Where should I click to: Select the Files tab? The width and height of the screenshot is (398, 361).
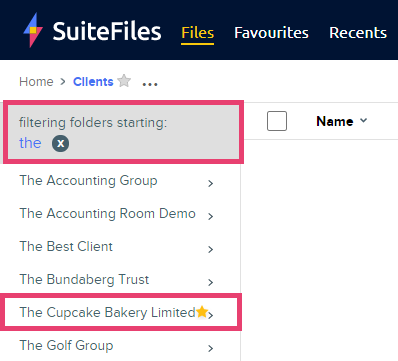pyautogui.click(x=197, y=33)
